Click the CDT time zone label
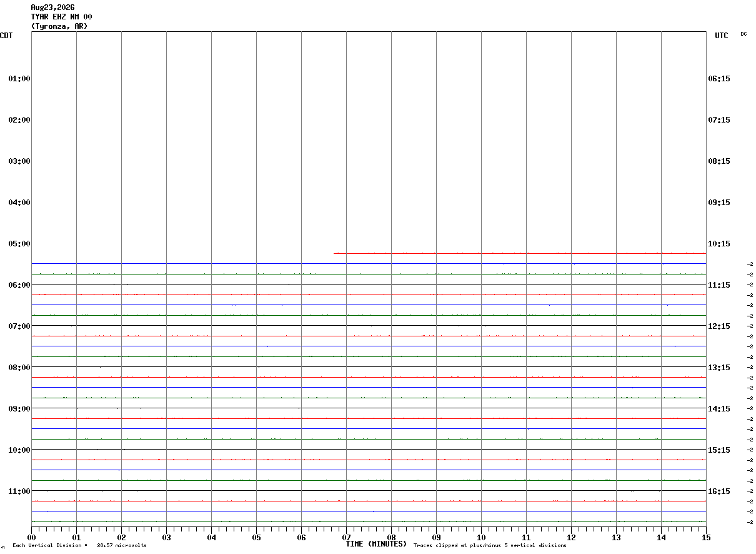 pos(6,36)
